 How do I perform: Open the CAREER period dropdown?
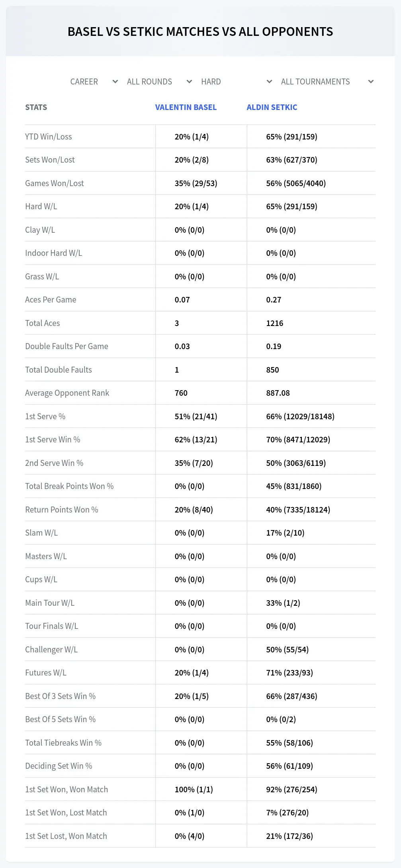tap(94, 82)
